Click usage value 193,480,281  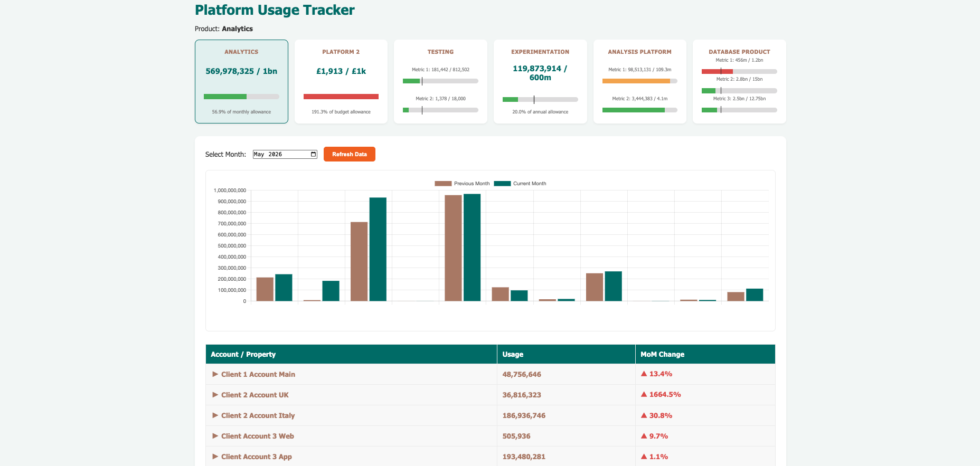click(x=524, y=457)
